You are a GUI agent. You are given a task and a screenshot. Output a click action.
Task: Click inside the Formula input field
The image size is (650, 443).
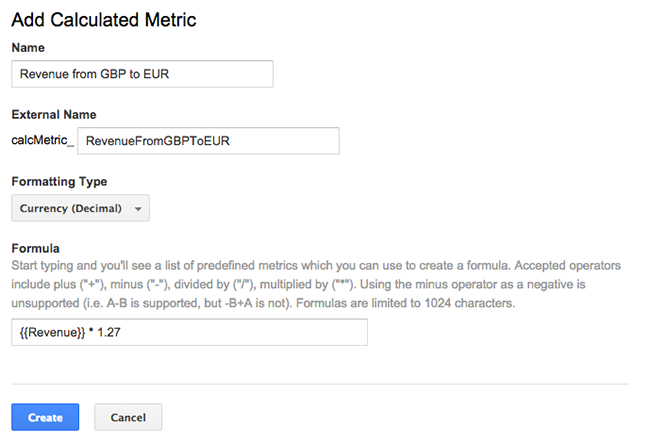[189, 333]
